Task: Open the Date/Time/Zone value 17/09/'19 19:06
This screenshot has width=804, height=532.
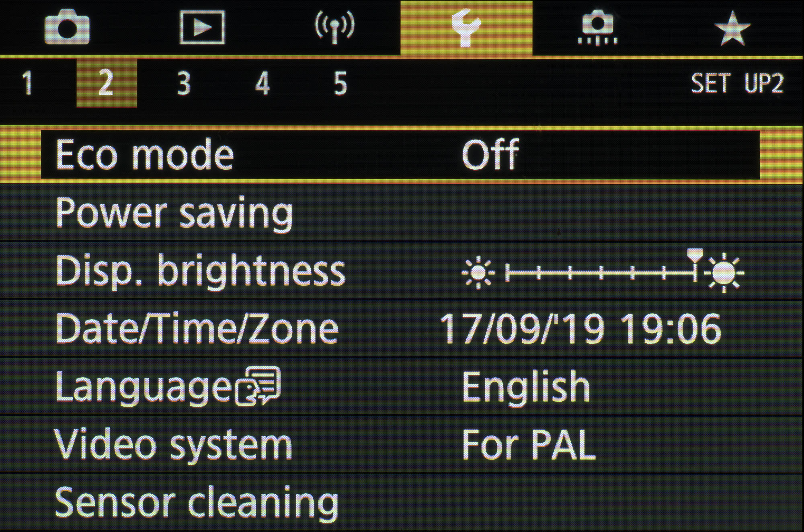Action: click(x=580, y=329)
